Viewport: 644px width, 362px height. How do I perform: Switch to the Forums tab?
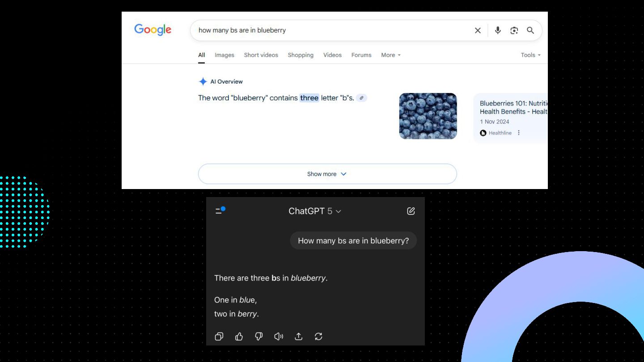(361, 55)
